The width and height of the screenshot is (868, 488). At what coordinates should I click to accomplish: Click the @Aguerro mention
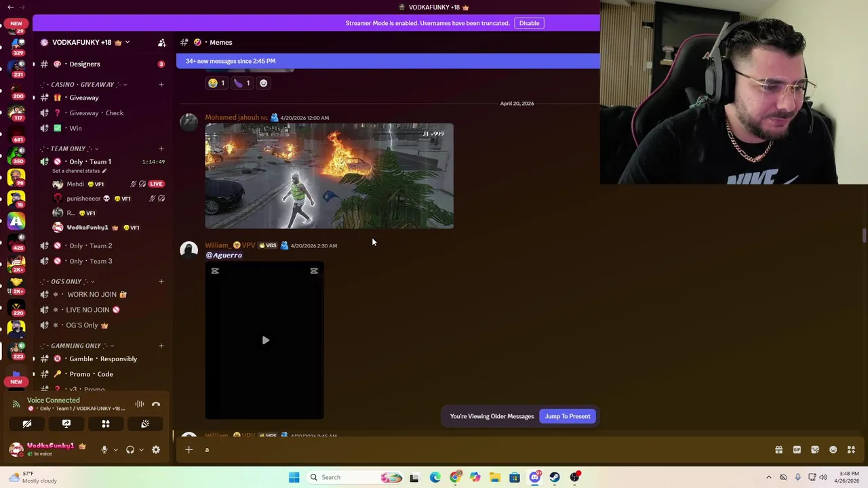coord(224,255)
